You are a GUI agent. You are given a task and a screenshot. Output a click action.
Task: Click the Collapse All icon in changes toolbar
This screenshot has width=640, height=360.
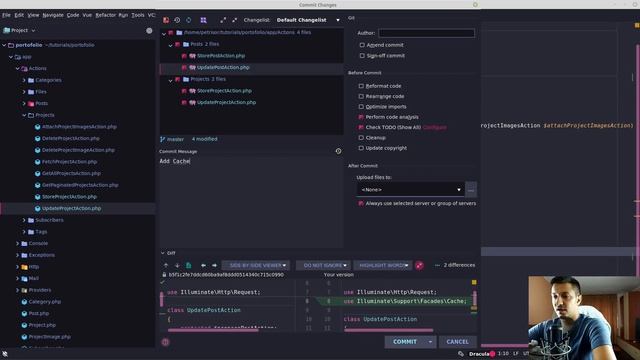tap(234, 20)
